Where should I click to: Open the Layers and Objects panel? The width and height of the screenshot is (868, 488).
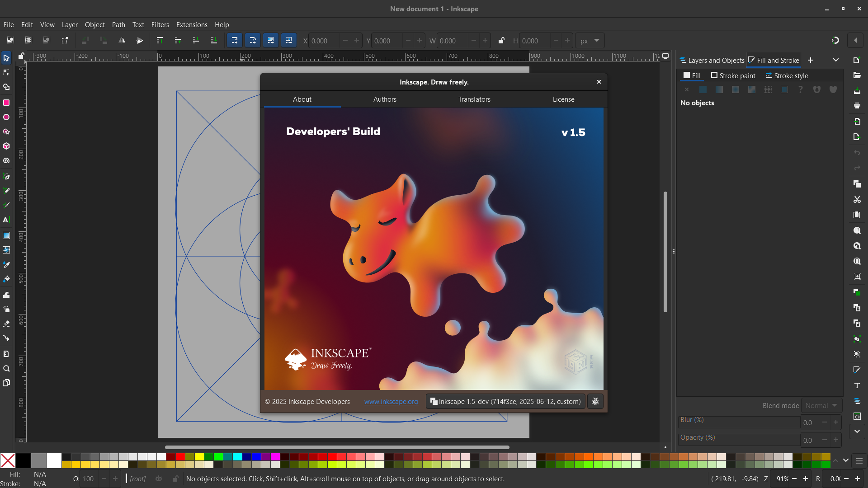712,60
